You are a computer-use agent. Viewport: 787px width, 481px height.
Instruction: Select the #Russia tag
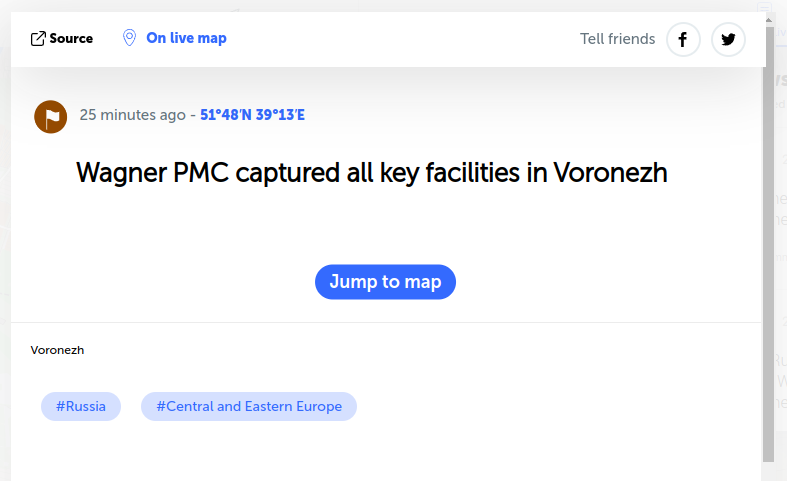81,407
